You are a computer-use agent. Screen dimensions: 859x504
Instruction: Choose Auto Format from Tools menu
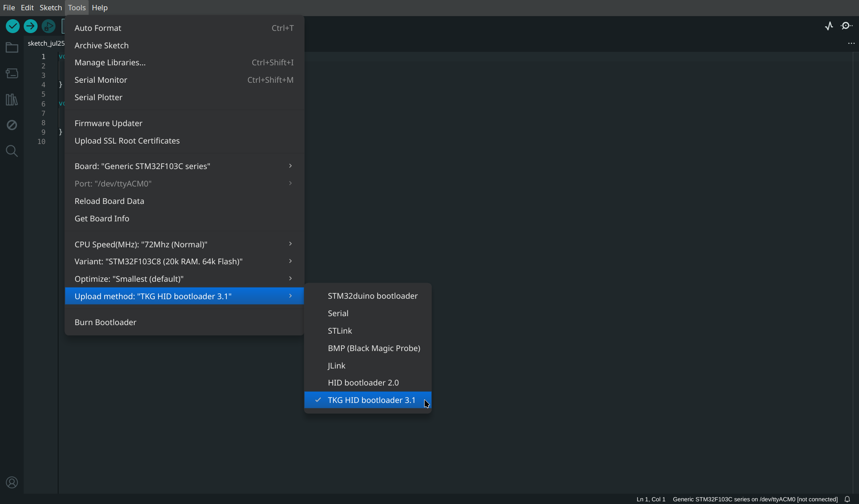(x=184, y=28)
